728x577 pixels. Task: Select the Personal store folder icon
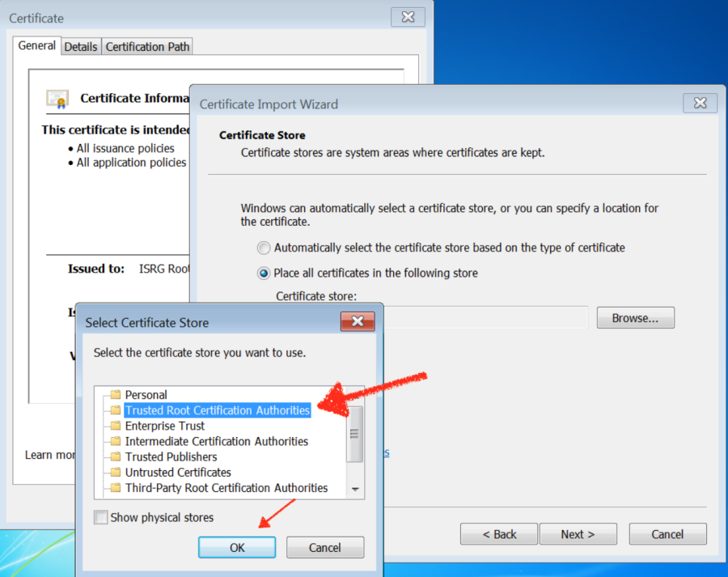(x=114, y=395)
